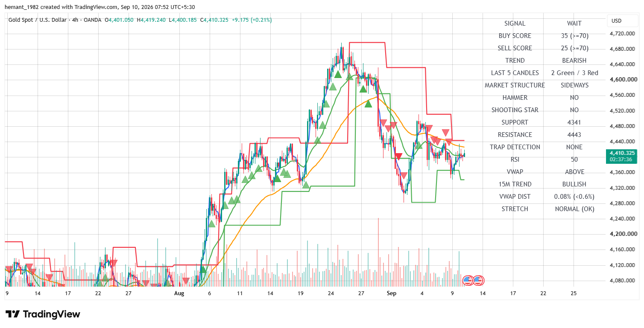Click the RSI value 50
The width and height of the screenshot is (644, 328).
pos(574,160)
